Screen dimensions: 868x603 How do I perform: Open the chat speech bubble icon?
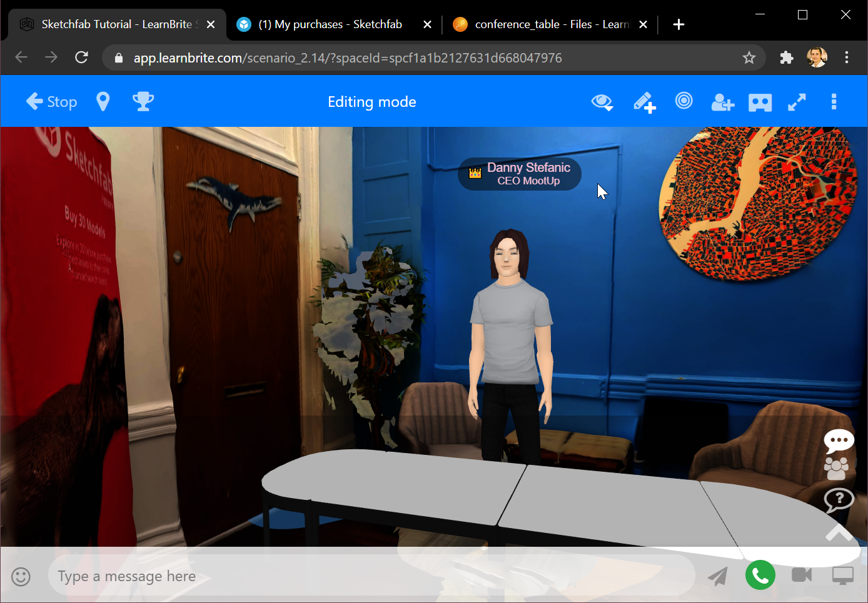[x=839, y=441]
